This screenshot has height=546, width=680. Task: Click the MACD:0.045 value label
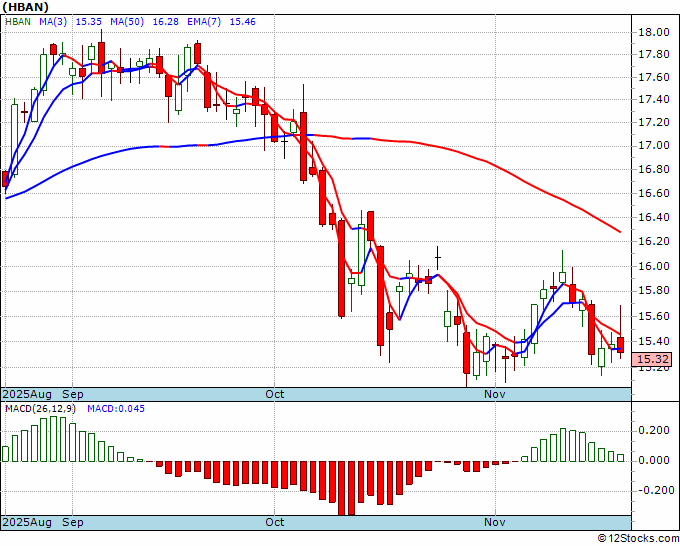116,409
